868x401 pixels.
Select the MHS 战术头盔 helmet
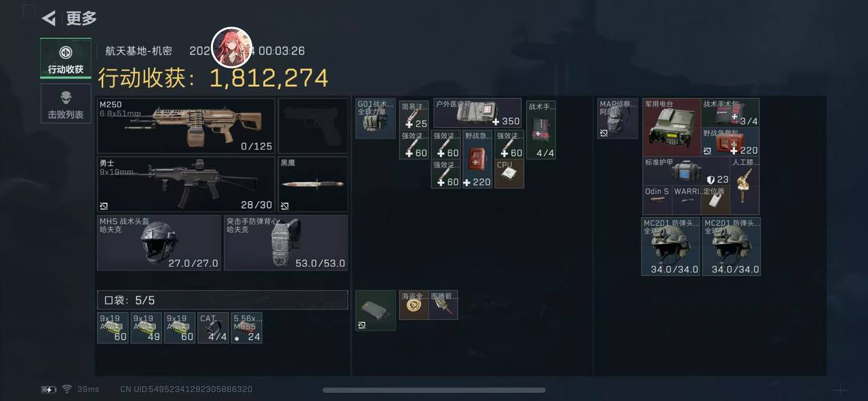coord(159,242)
